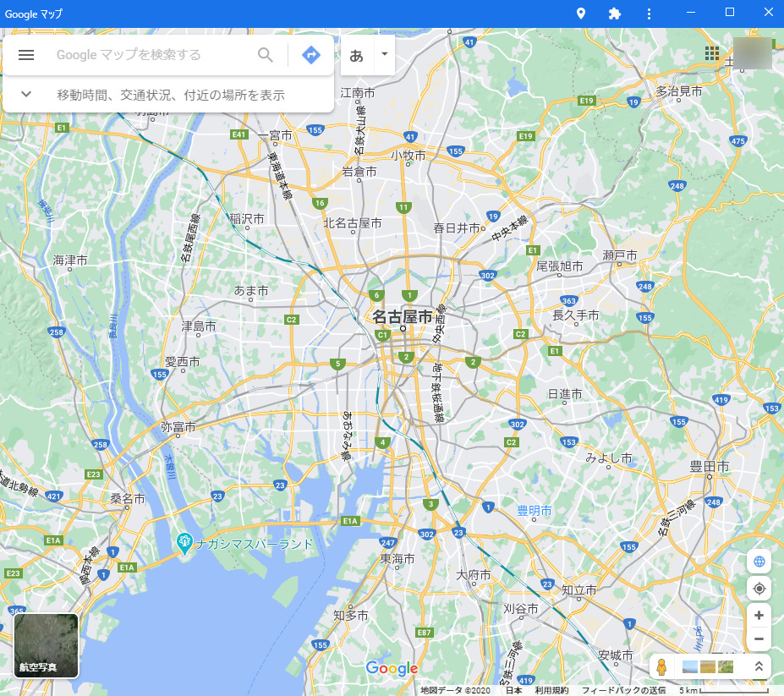The image size is (784, 696).
Task: Click the 刈谷市 city label
Action: point(520,609)
